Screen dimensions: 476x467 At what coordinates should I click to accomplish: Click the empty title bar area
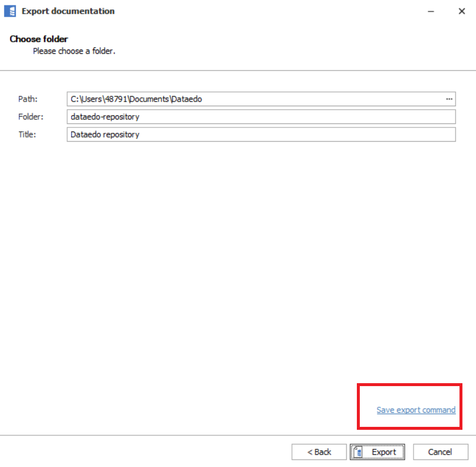pos(265,11)
